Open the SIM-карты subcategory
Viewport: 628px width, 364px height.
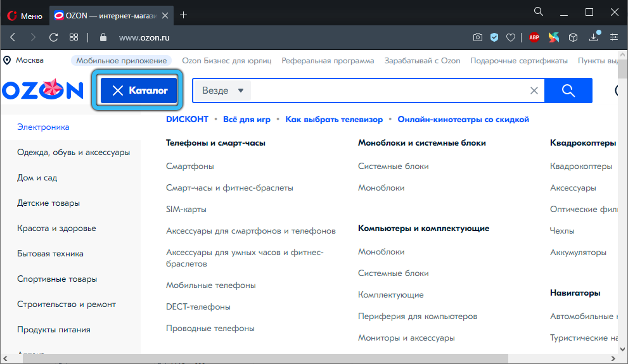186,209
